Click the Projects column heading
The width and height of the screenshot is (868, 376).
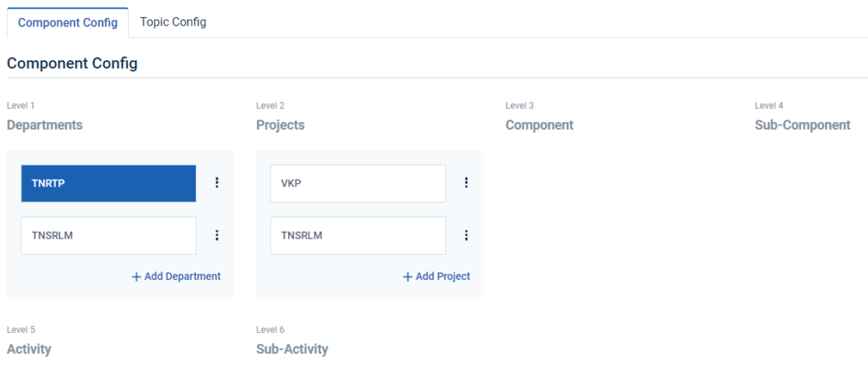[281, 125]
